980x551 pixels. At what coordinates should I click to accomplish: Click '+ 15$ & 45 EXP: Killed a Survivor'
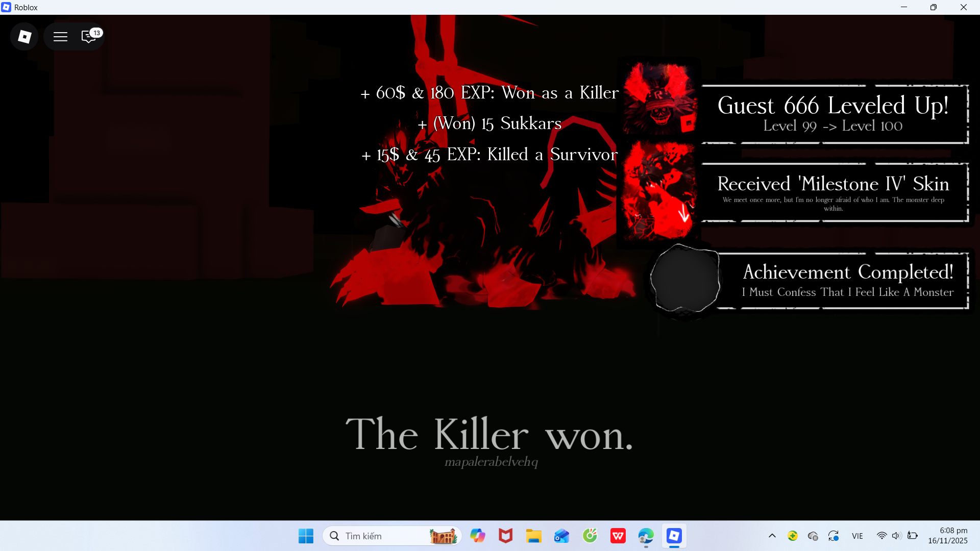point(489,155)
